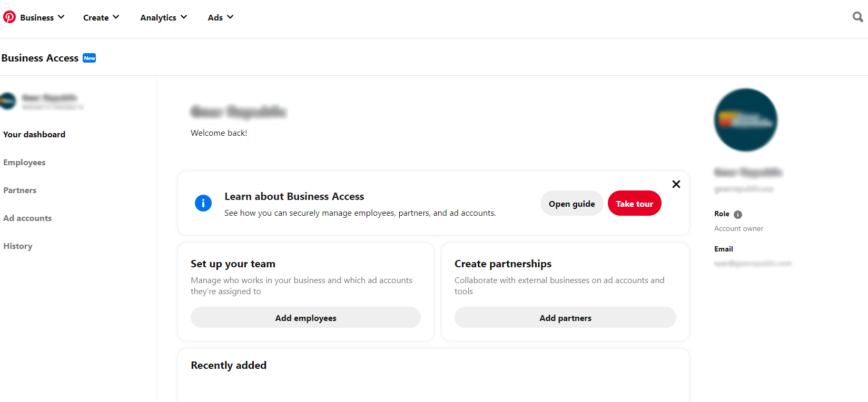Screen dimensions: 868x402
Task: Click the blue info icon in banner
Action: pos(203,203)
